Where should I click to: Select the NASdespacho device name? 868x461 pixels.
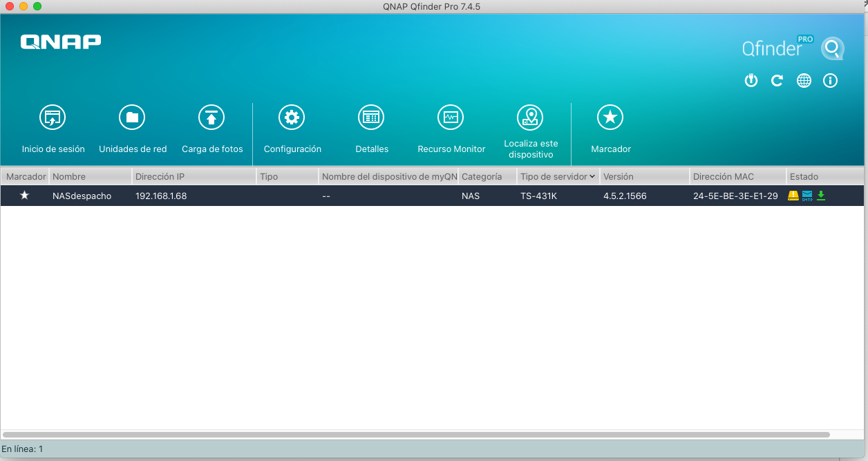[x=82, y=196]
